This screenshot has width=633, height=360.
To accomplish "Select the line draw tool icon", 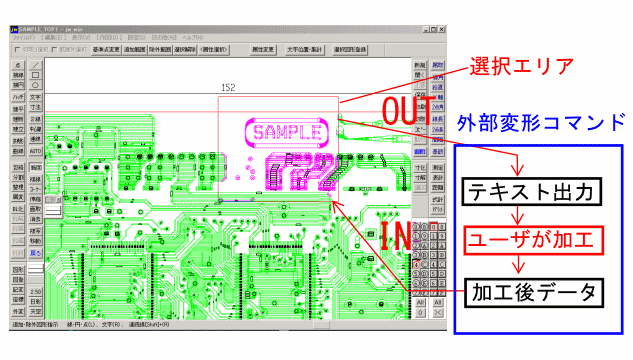I will (x=36, y=65).
